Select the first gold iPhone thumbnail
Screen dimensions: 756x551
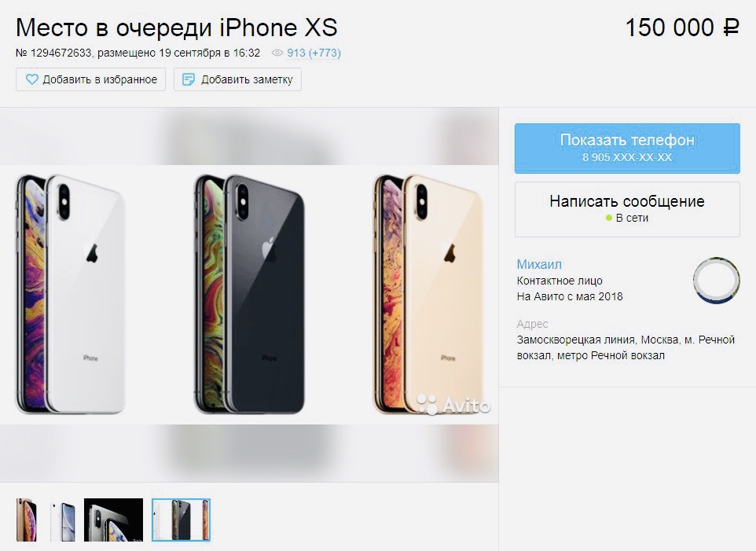27,520
